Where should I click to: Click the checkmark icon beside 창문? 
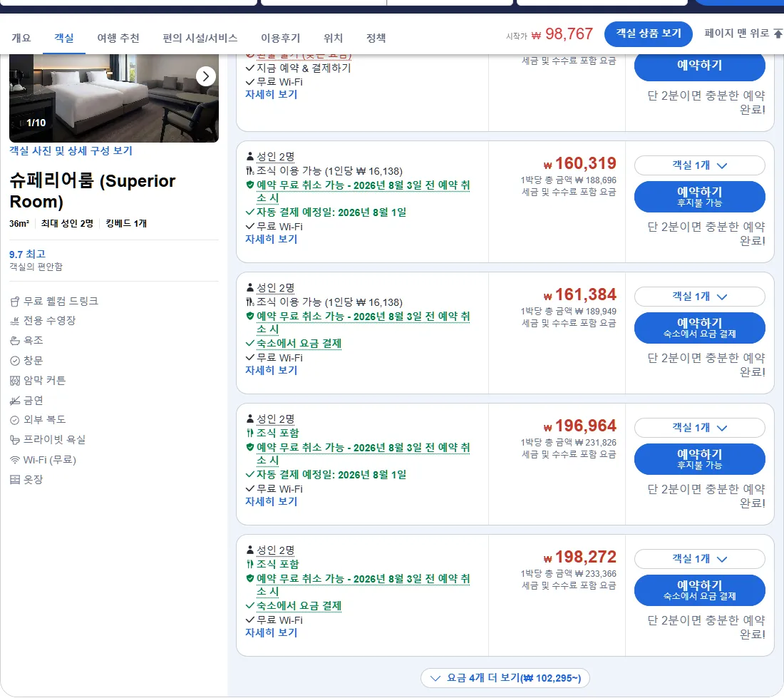coord(15,361)
